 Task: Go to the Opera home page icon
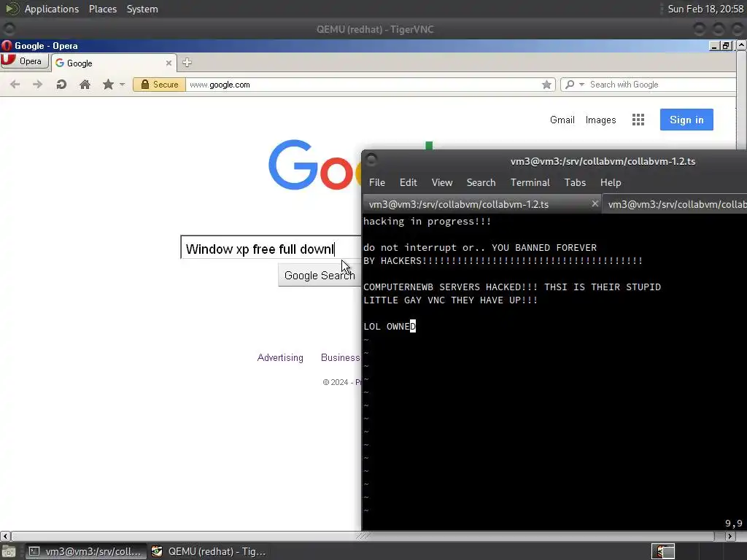(85, 85)
